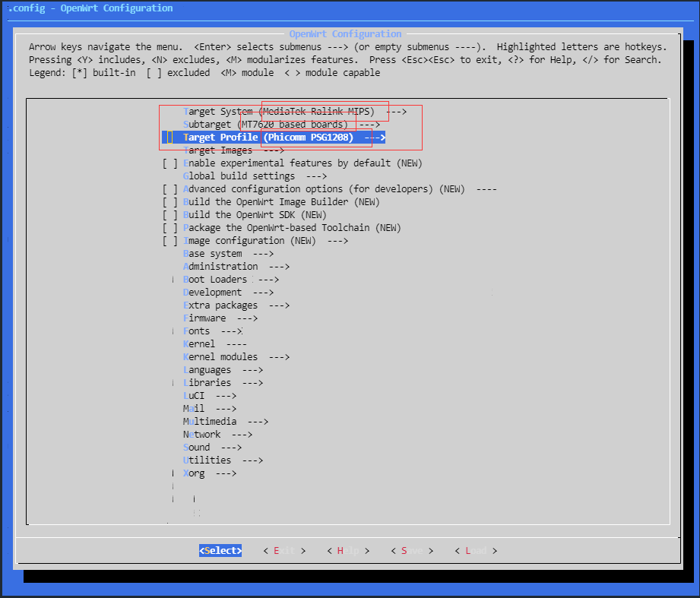Click the Help button at the bottom

point(348,551)
